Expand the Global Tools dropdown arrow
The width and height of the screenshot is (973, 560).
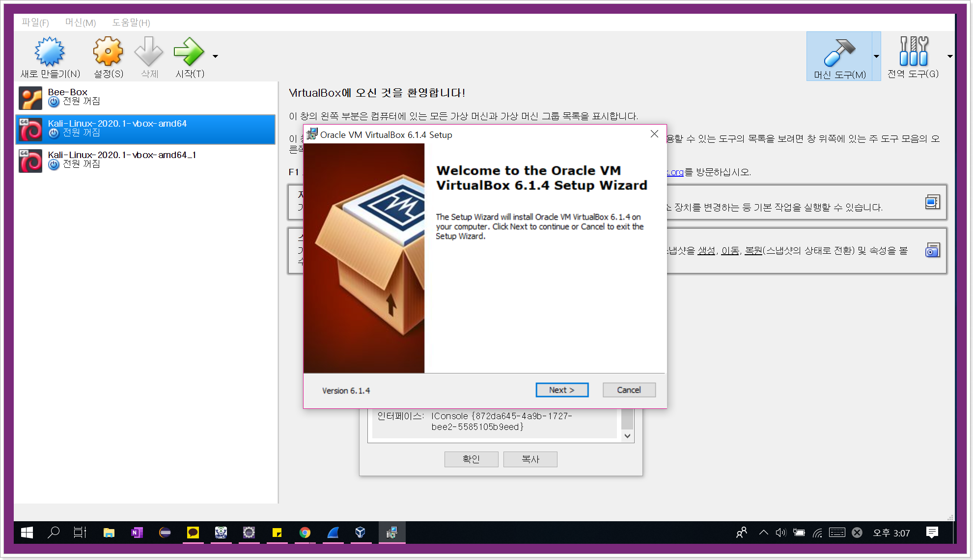click(x=950, y=56)
